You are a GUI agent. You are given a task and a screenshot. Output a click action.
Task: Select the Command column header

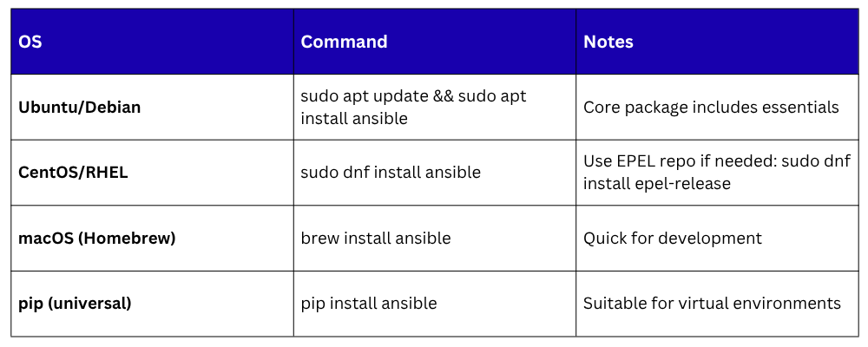click(x=344, y=42)
